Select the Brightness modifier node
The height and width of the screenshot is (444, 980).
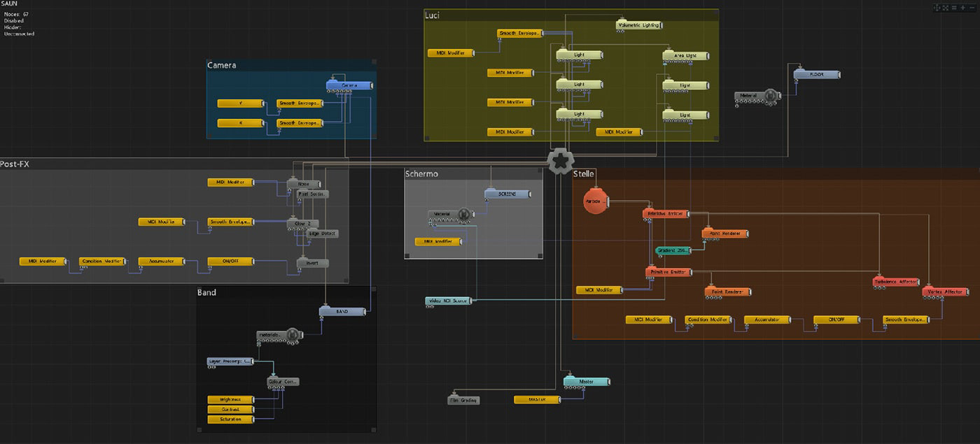(x=230, y=399)
